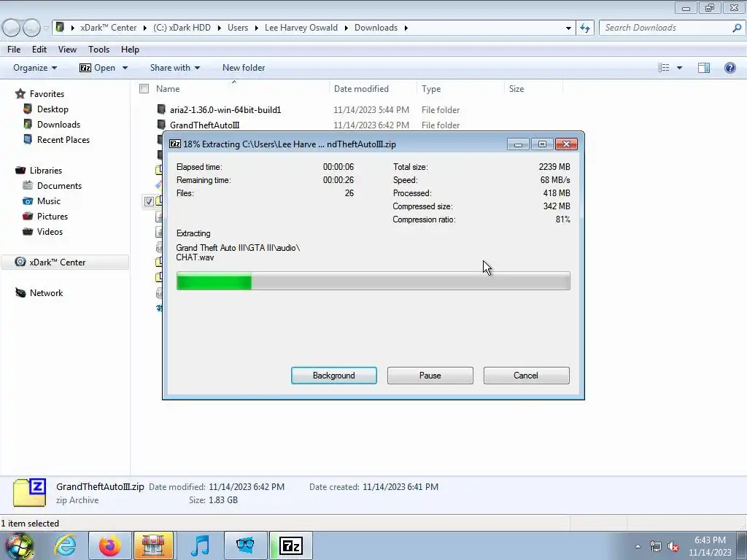
Task: Open the Edit menu
Action: tap(39, 50)
